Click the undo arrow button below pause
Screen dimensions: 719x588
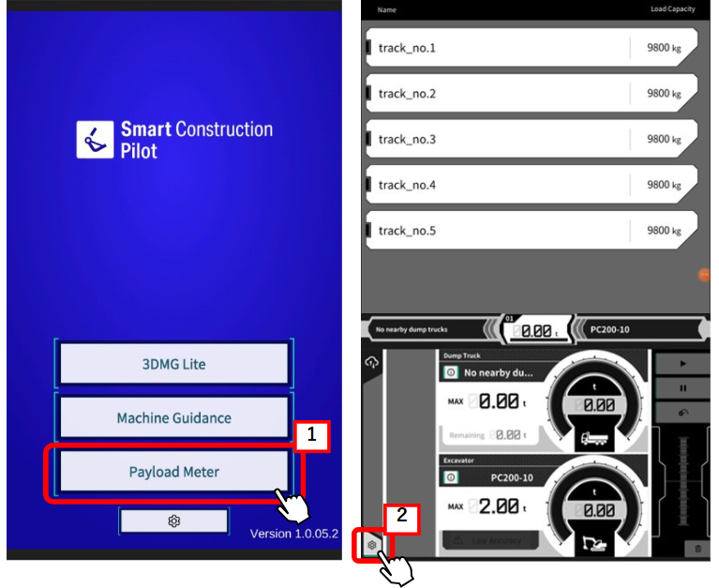[682, 414]
